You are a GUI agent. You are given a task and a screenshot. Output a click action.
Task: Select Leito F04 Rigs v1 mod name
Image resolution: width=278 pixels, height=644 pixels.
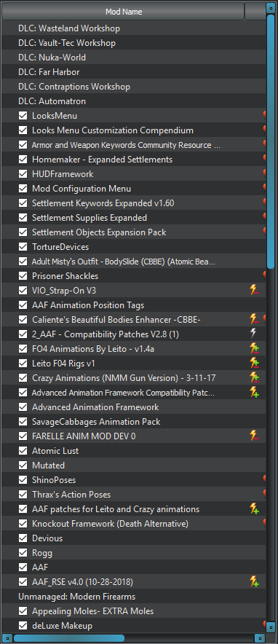(x=63, y=364)
